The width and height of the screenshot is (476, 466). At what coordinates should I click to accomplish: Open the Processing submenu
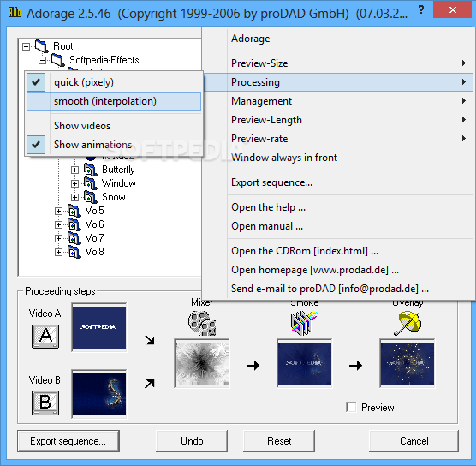click(x=338, y=82)
